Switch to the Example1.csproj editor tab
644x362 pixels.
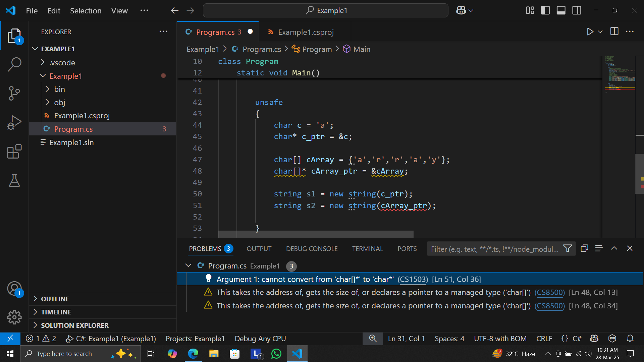click(305, 32)
